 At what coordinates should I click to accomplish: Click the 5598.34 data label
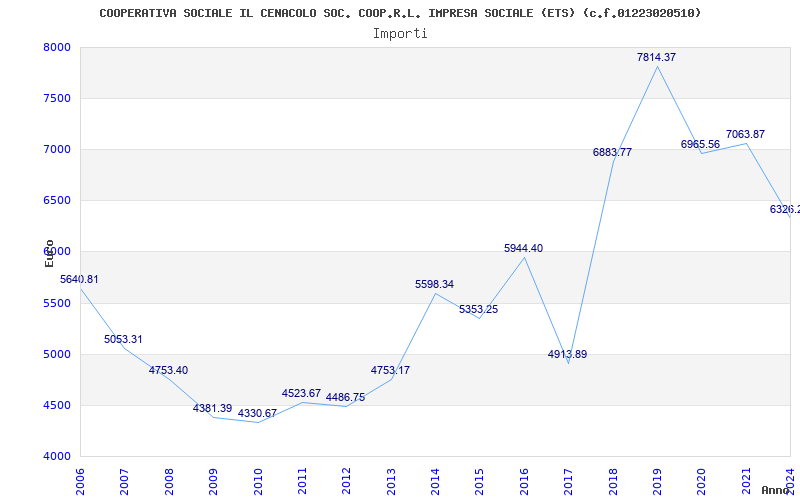pos(434,285)
